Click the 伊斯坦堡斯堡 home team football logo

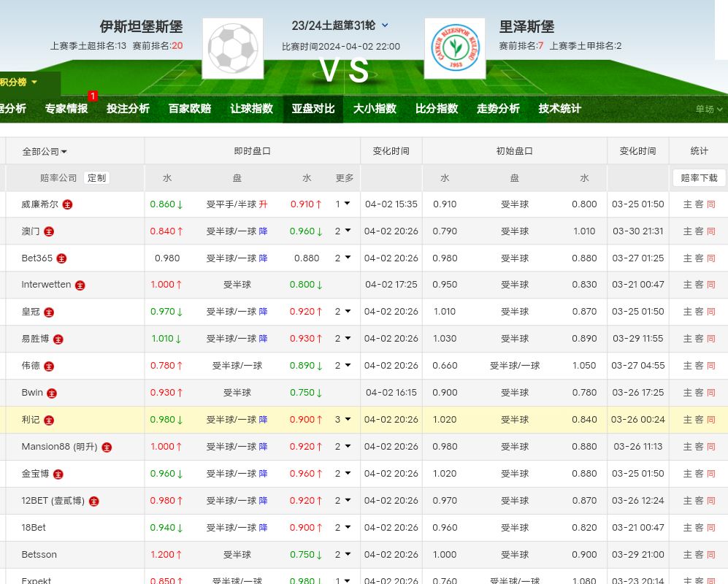[232, 48]
